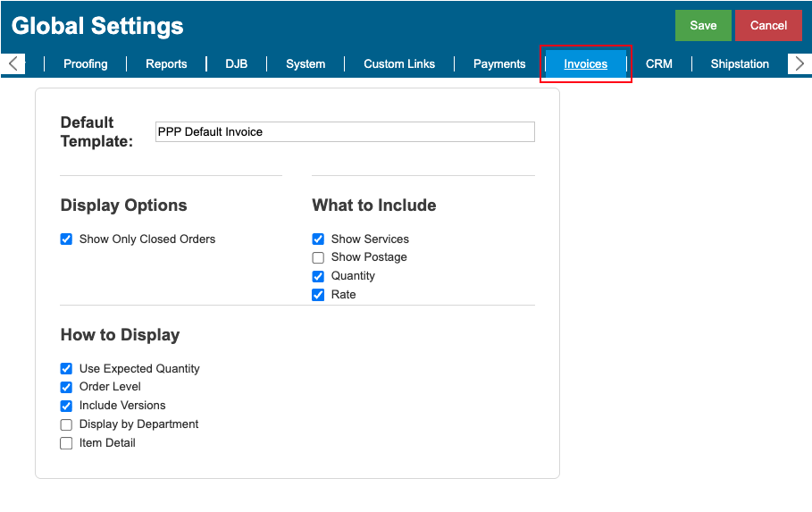Open the Custom Links tab
Screen dimensions: 812x512
pyautogui.click(x=399, y=63)
